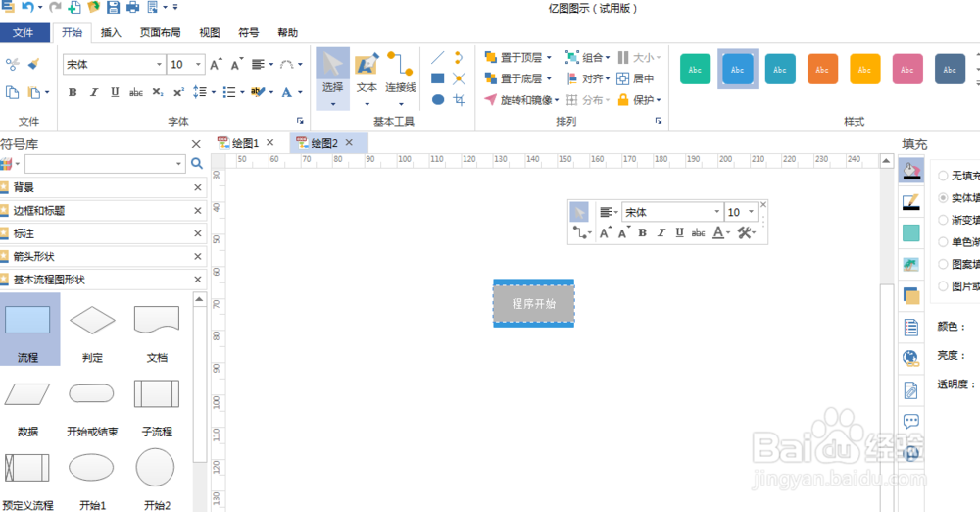Open the Line style pen panel icon
This screenshot has height=512, width=980.
coord(911,201)
